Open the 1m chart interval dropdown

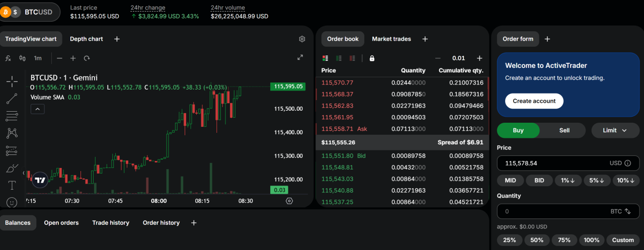(x=38, y=58)
